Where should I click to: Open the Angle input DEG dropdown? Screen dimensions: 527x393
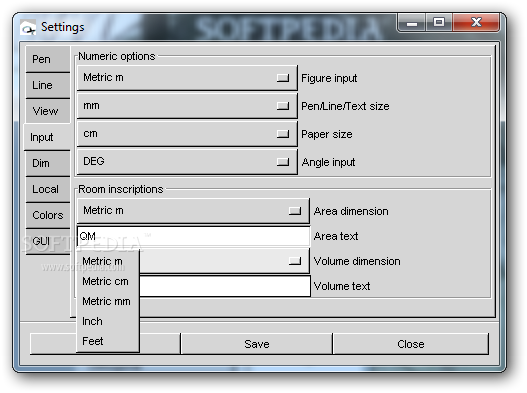[187, 162]
